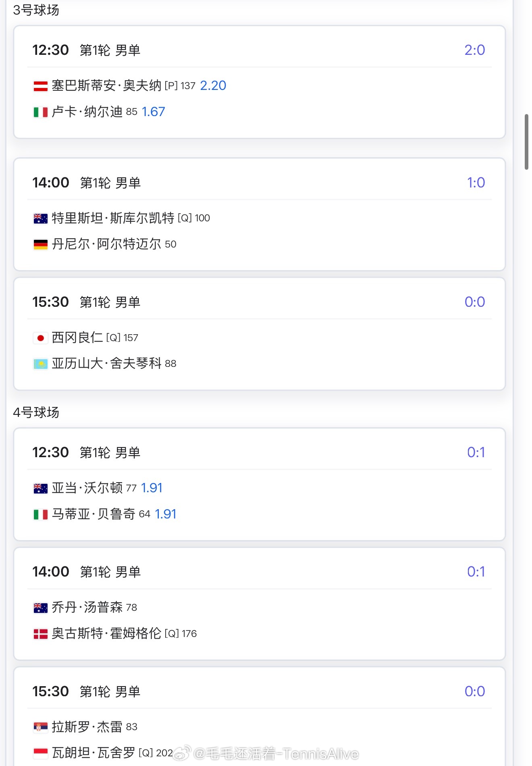Click Japan flag next to 西冈良仁
The height and width of the screenshot is (766, 532).
click(40, 338)
